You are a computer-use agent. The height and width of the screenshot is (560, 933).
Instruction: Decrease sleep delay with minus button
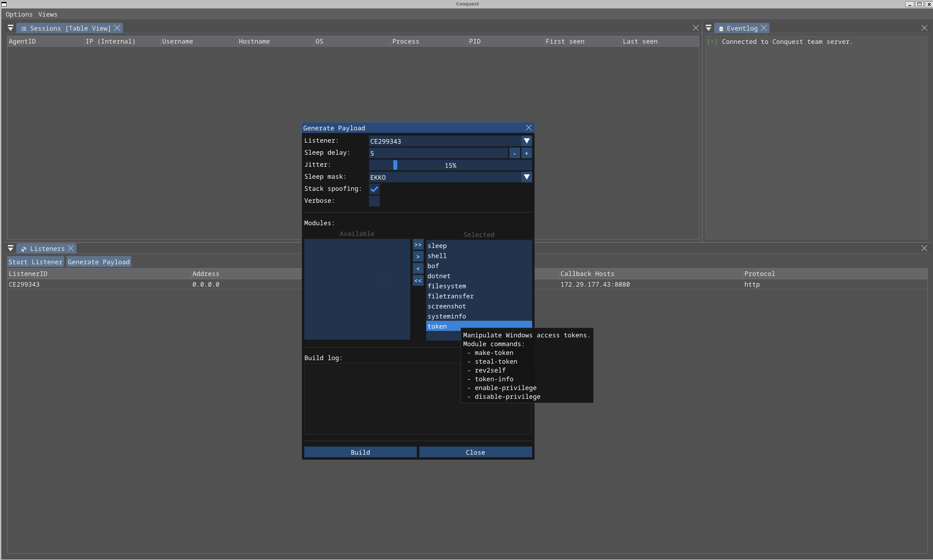coord(514,153)
